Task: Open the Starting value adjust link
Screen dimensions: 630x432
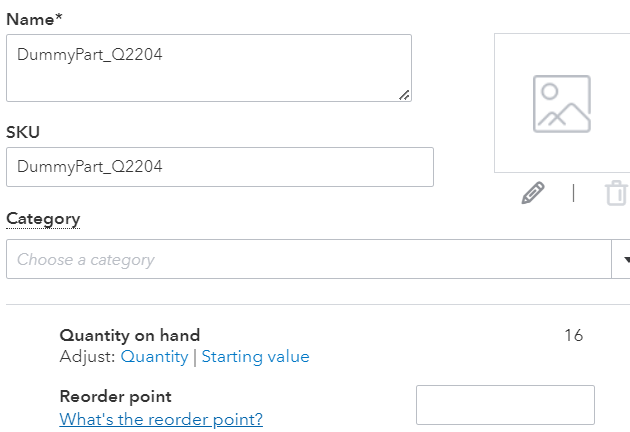Action: click(255, 356)
